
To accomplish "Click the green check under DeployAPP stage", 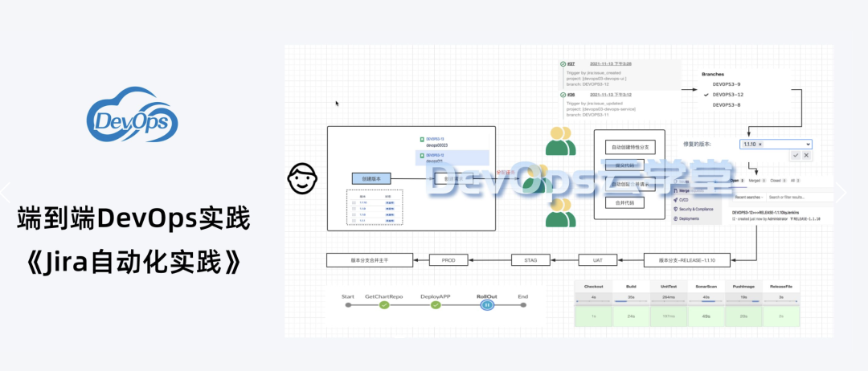I will pos(436,304).
